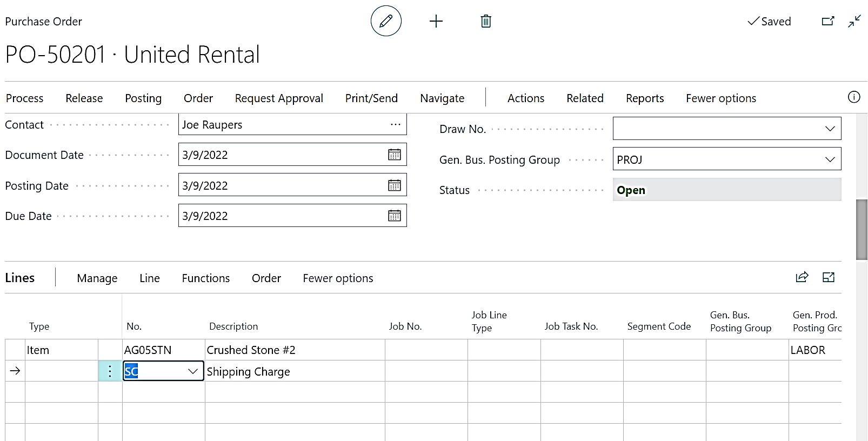This screenshot has width=868, height=441.
Task: Click the Description column header
Action: (233, 326)
